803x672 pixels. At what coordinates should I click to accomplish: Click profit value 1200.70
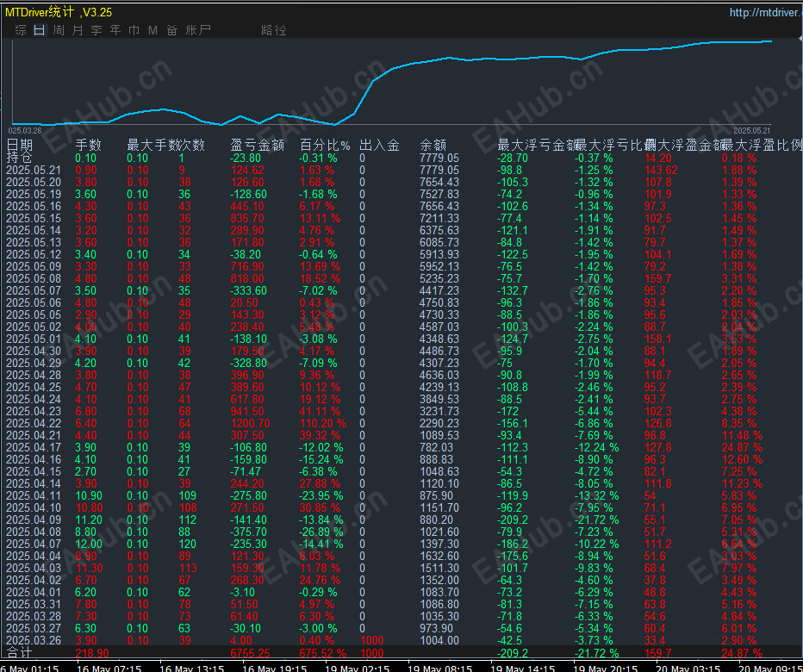point(250,424)
